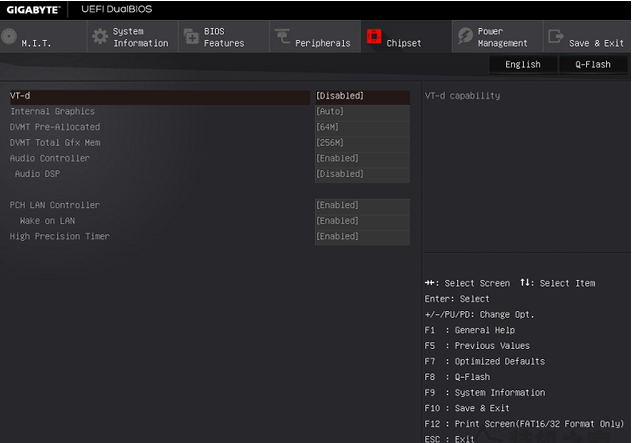
Task: Click the M.I.T. disc icon
Action: [8, 36]
